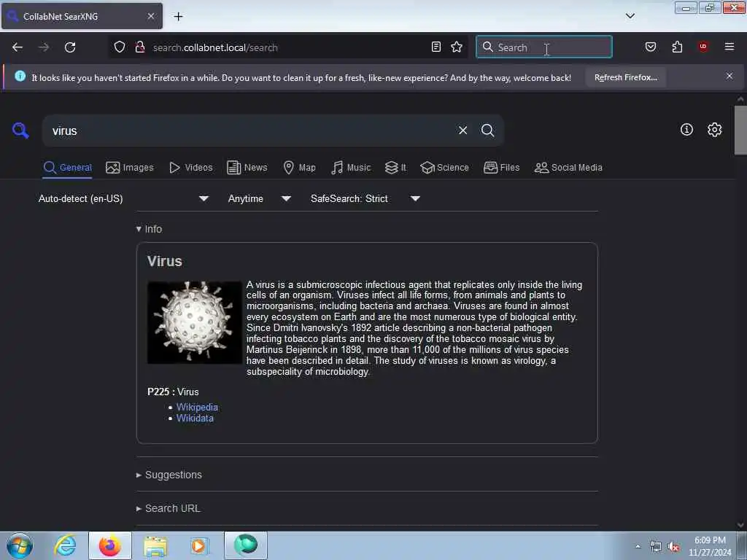This screenshot has height=560, width=747.
Task: Select the General search category
Action: [x=67, y=168]
